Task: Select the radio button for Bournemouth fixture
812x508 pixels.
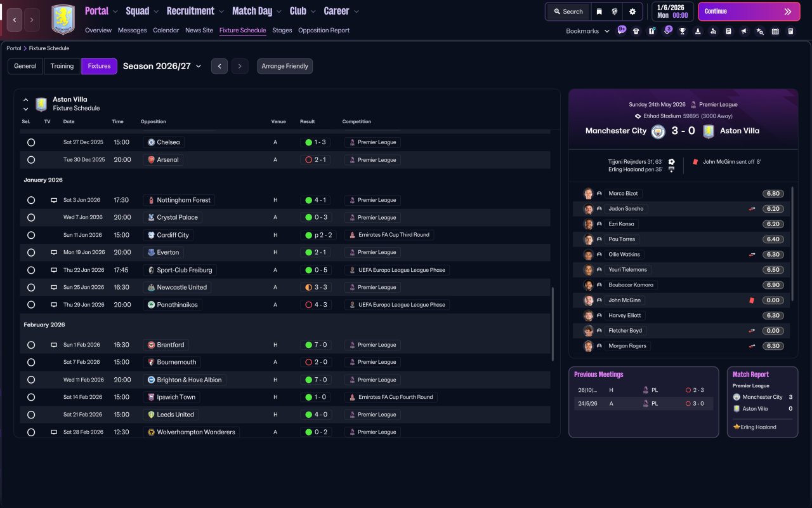Action: (x=31, y=362)
